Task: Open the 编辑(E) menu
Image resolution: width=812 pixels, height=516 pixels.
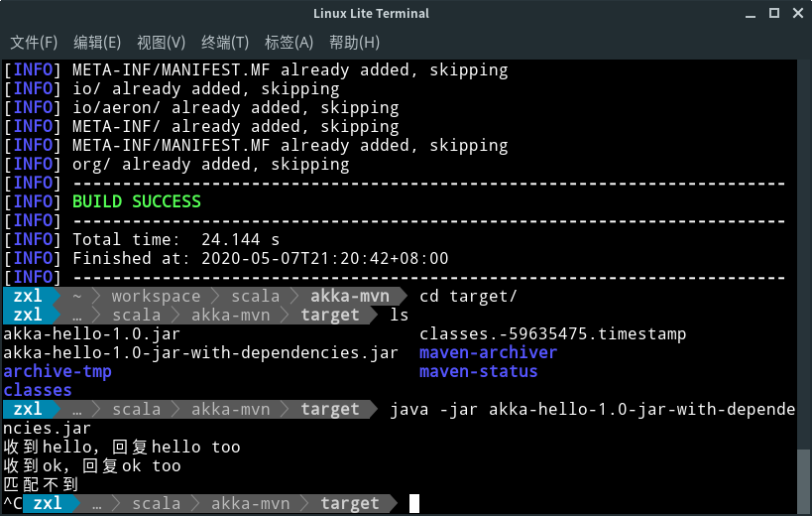Action: 97,42
